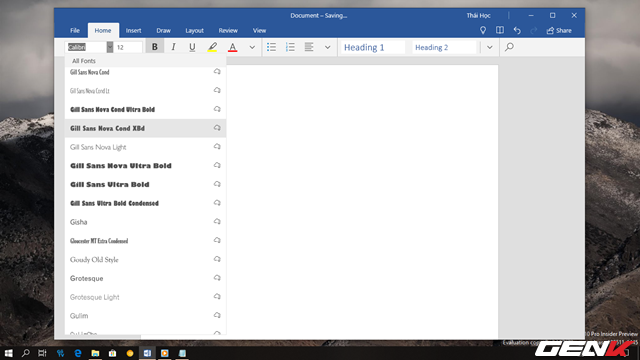Switch to the Draw tab
This screenshot has width=640, height=360.
(163, 30)
